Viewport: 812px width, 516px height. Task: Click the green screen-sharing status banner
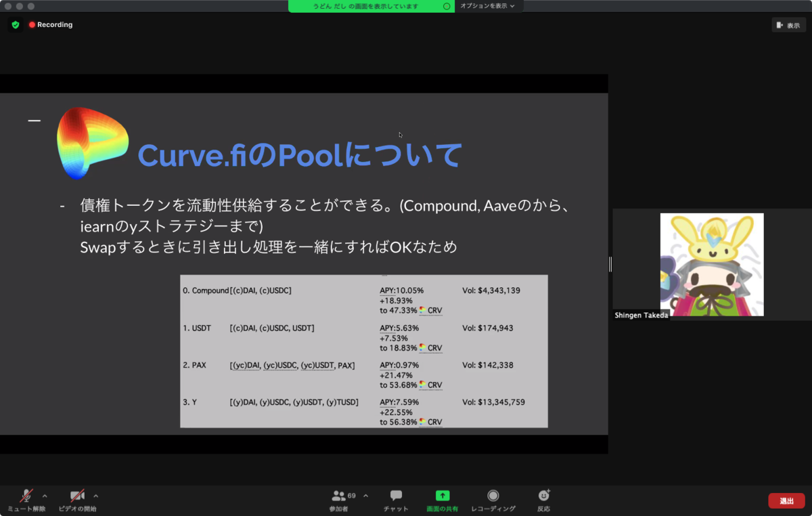(x=371, y=6)
